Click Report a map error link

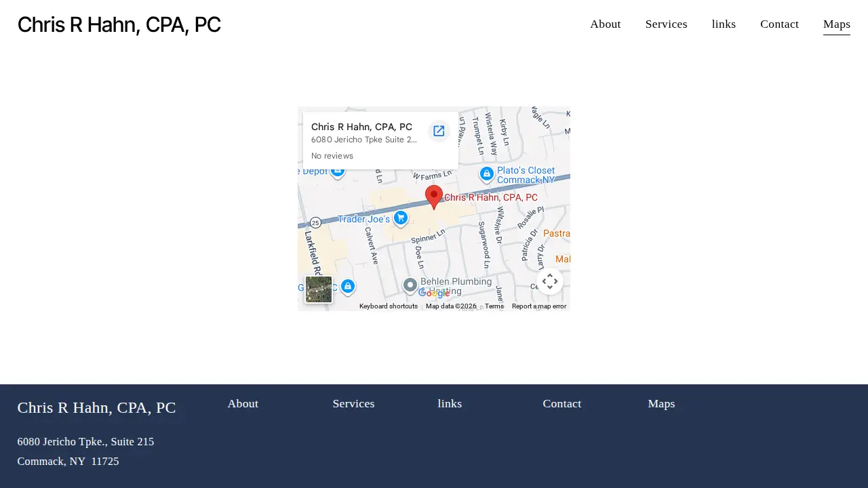click(x=539, y=306)
